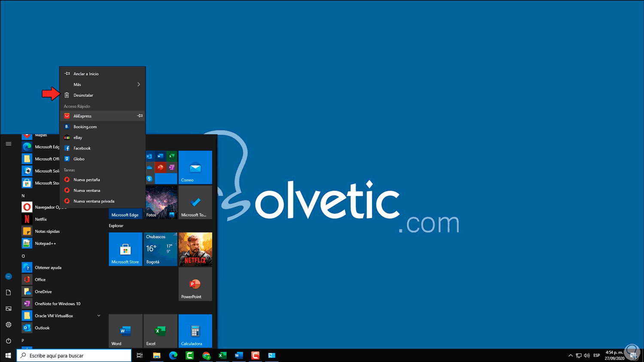Click the ESP language indicator
Screen dimensions: 644x362
[x=597, y=356]
